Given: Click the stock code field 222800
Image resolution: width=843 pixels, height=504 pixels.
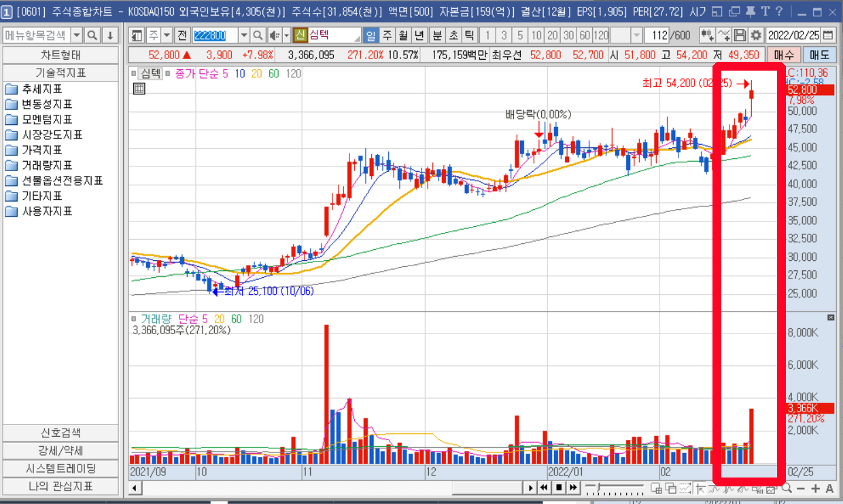Looking at the screenshot, I should (x=216, y=35).
